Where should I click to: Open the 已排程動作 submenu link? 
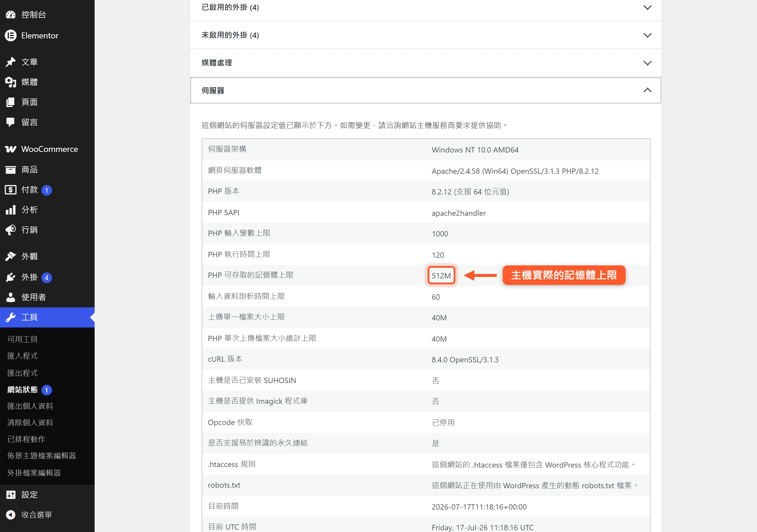(x=26, y=439)
